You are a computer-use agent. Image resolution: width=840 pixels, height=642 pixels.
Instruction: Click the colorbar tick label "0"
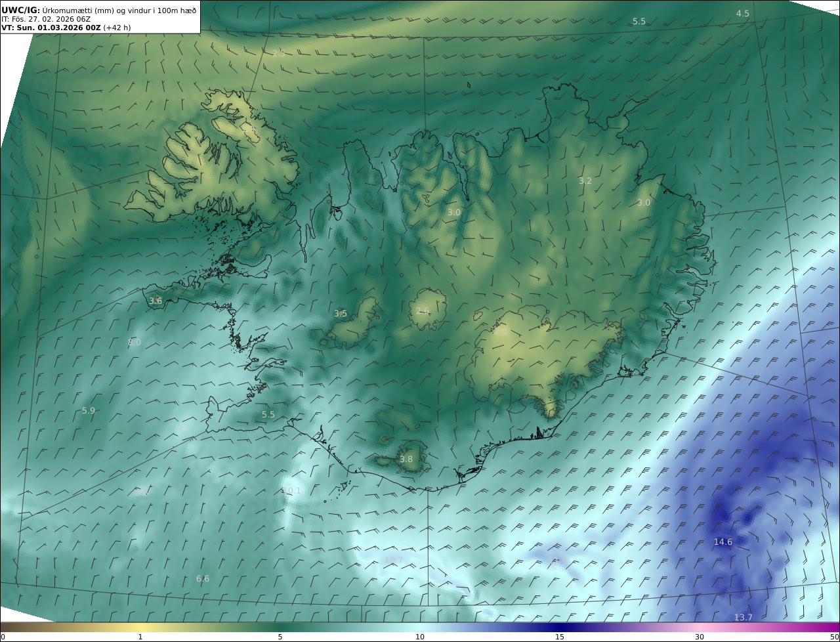3,637
